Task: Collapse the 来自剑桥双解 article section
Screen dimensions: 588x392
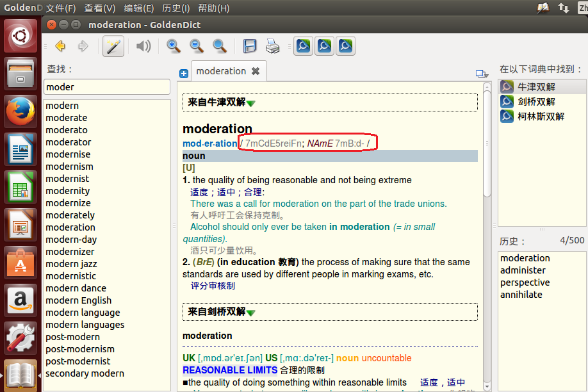Action: (251, 313)
